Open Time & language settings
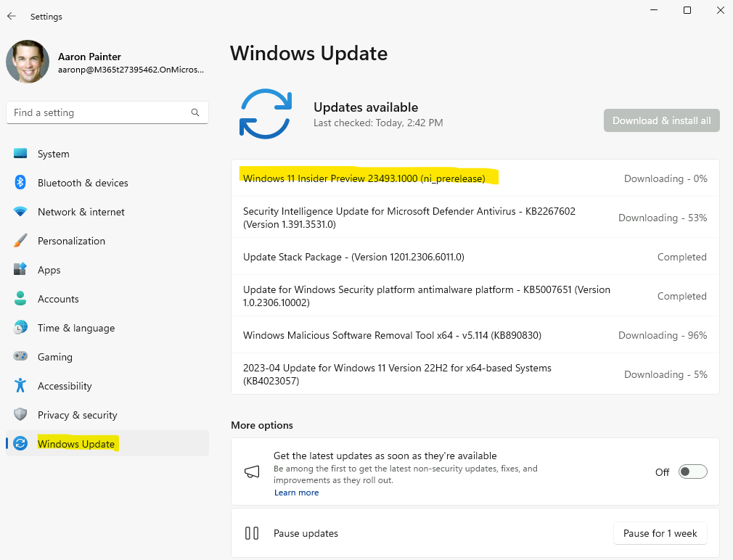The width and height of the screenshot is (733, 560). (107, 328)
